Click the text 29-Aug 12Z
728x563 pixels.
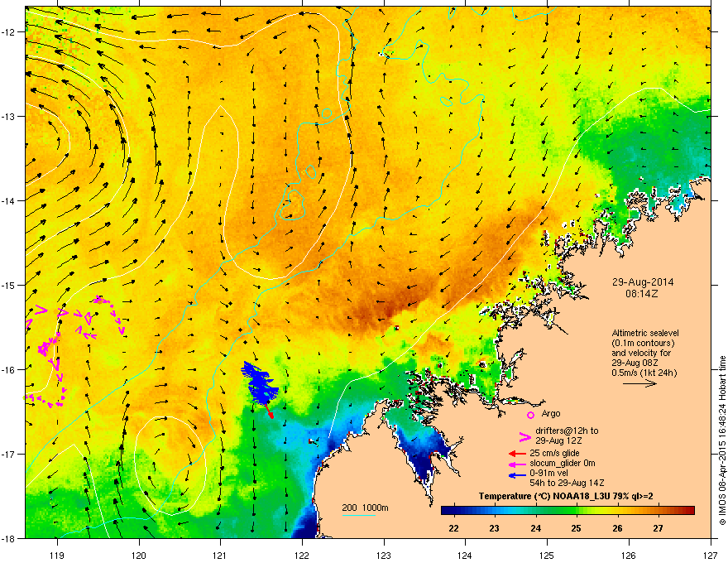tap(558, 440)
